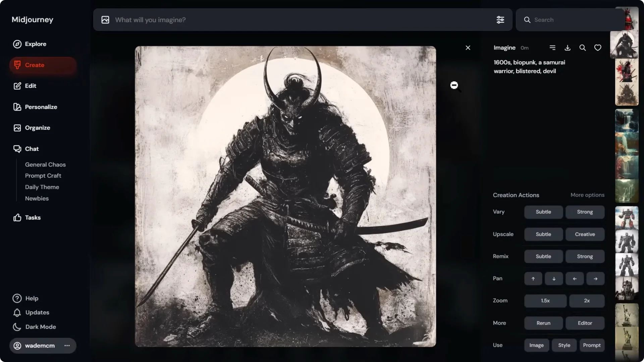Open the account menu via the three dots
The height and width of the screenshot is (362, 644).
(66, 346)
